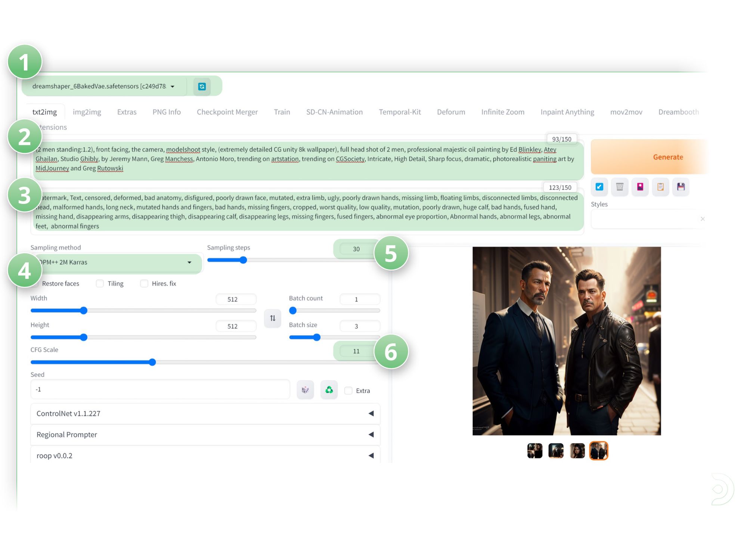The height and width of the screenshot is (560, 747).
Task: Toggle the Hires. fix checkbox
Action: 144,284
